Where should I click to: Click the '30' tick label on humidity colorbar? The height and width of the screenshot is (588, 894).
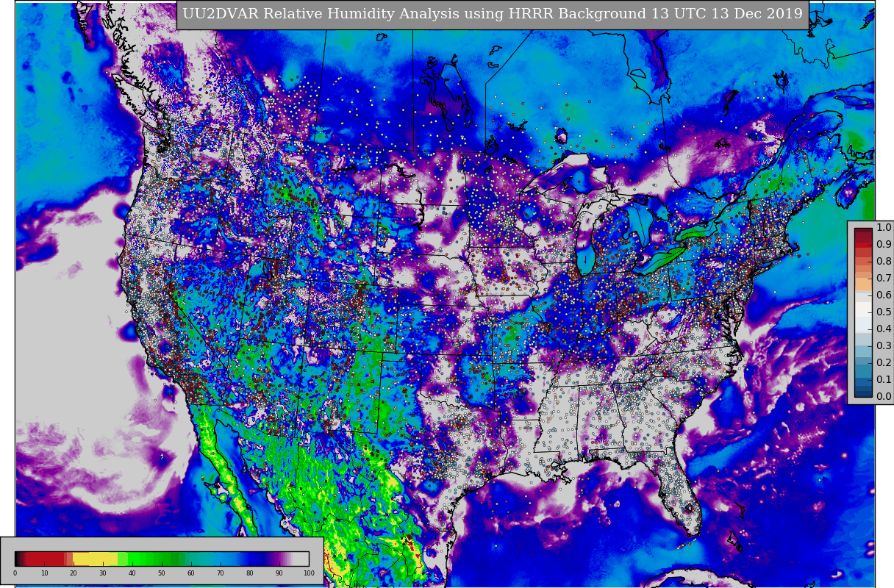coord(103,573)
